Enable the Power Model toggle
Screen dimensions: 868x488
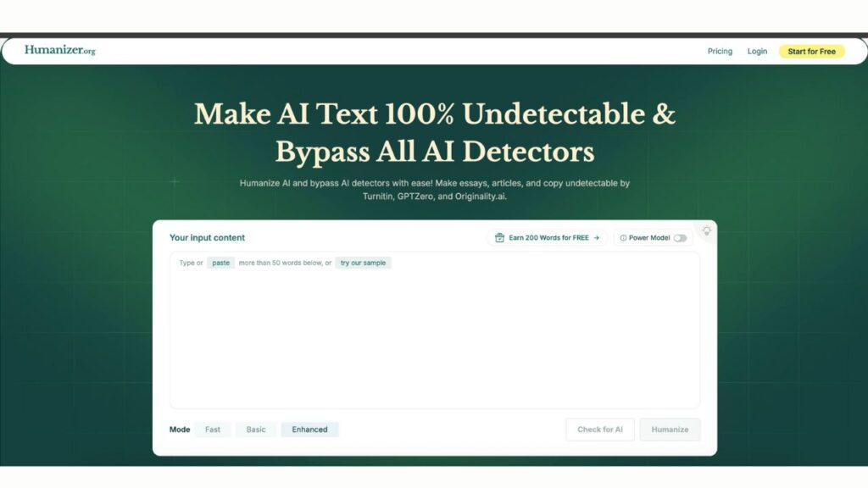pyautogui.click(x=680, y=238)
